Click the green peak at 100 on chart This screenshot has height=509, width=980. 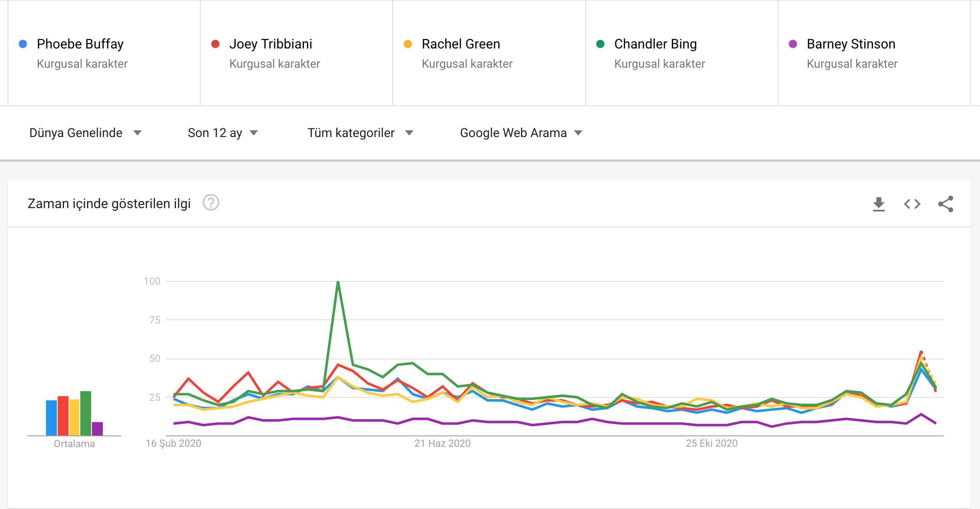[338, 282]
